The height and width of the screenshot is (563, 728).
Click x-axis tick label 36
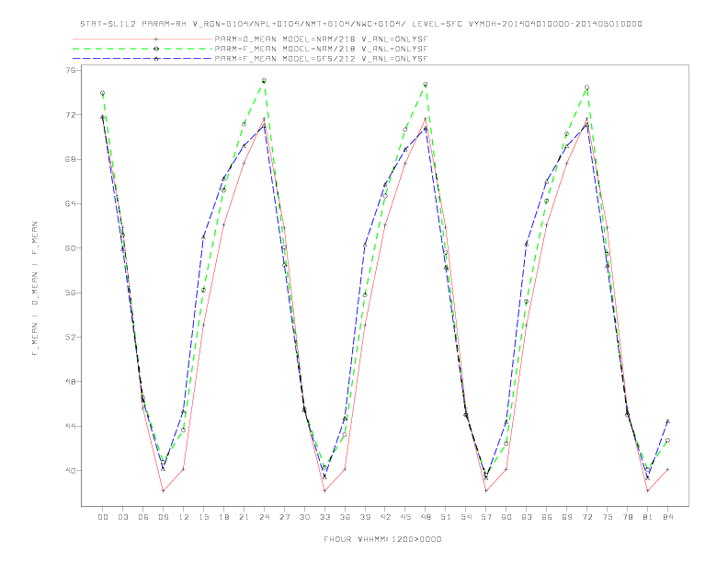pos(345,517)
